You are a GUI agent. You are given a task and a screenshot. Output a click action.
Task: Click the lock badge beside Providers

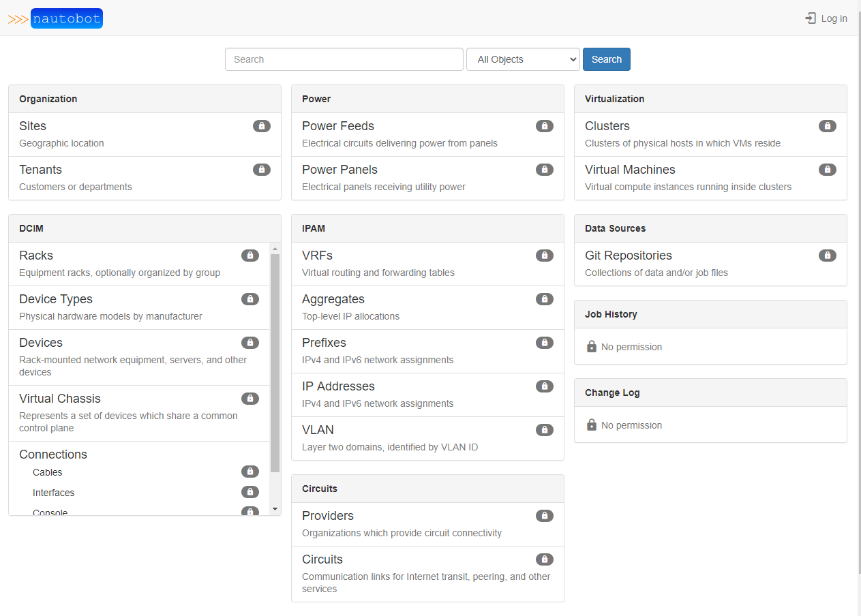[x=545, y=516]
